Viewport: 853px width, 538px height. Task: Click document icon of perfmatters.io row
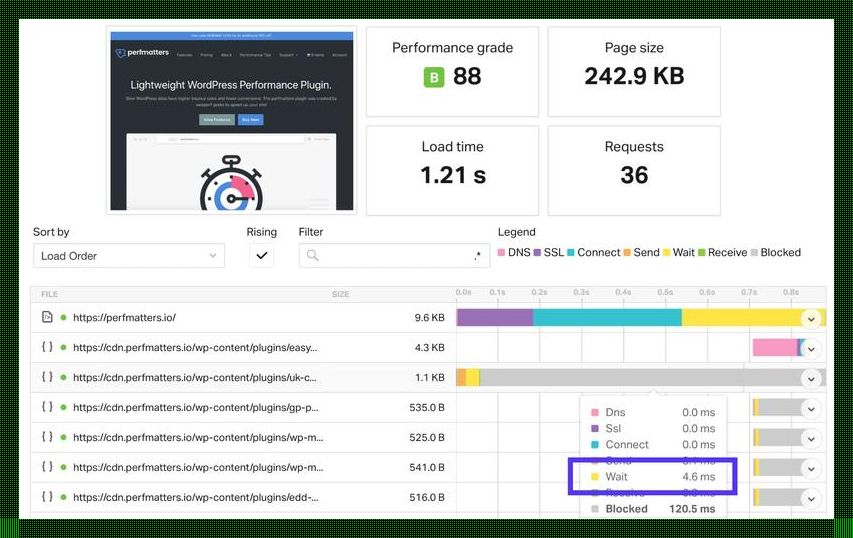pyautogui.click(x=47, y=317)
